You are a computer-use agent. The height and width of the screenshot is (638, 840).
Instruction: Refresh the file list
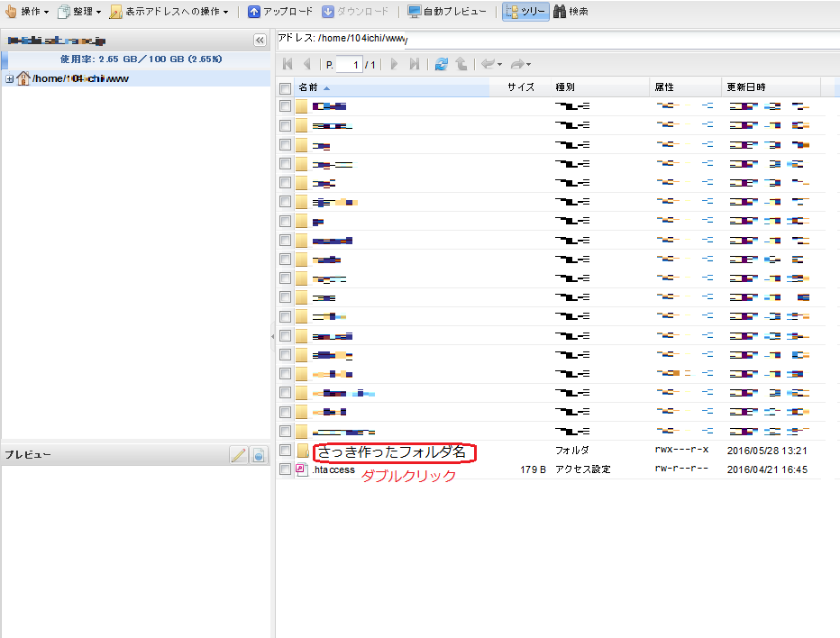point(441,64)
